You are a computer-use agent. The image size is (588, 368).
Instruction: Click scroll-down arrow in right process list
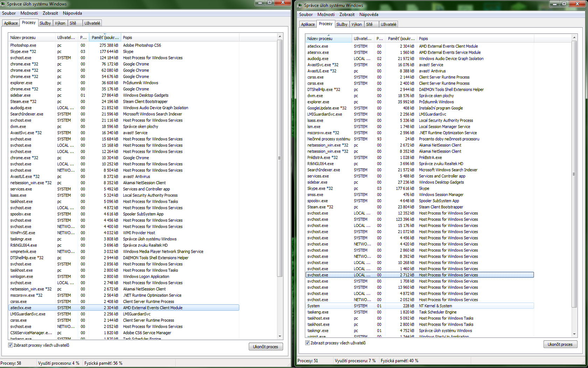click(574, 334)
